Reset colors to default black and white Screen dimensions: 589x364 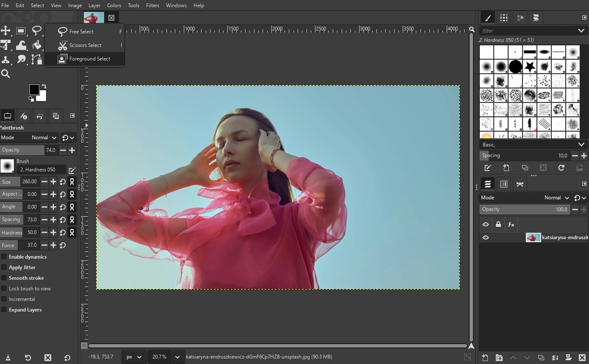click(x=31, y=99)
